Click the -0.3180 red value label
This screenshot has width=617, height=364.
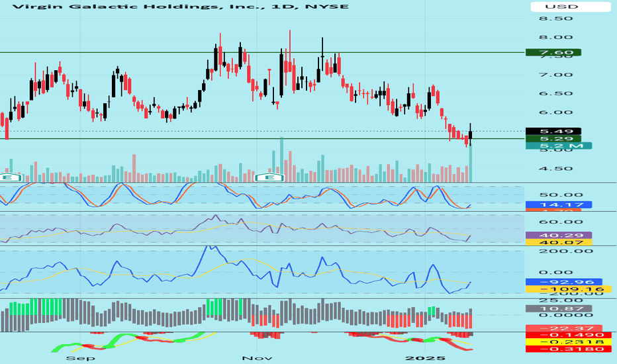point(568,349)
